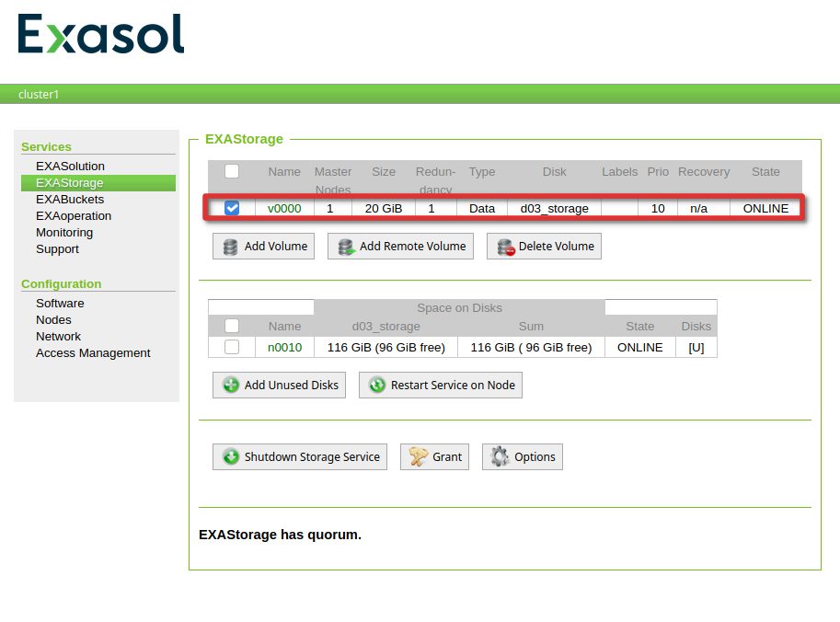Click the 116 GiB (96 GiB free) d03_storage cell
Screen dimensions: 840x622
pos(385,347)
